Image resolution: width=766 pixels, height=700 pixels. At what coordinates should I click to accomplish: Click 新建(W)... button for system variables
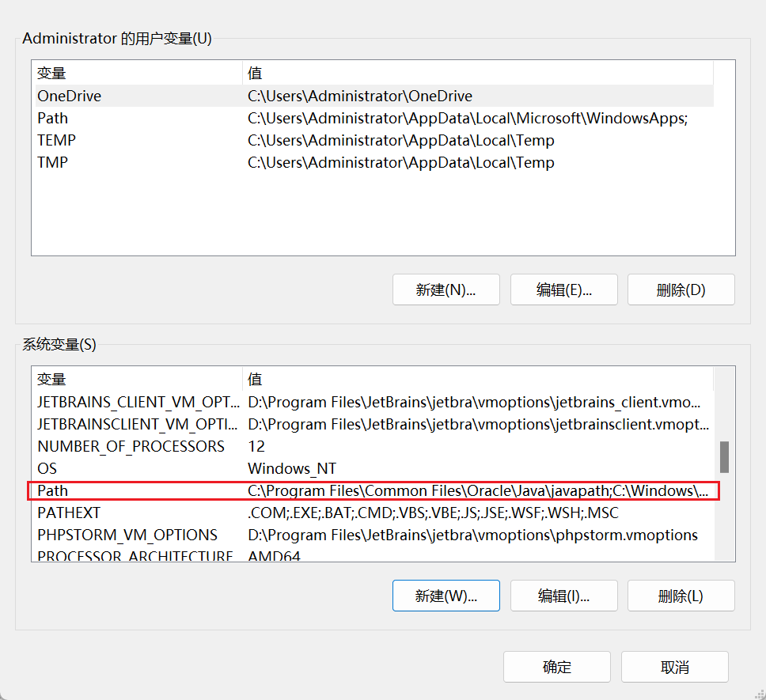coord(446,596)
